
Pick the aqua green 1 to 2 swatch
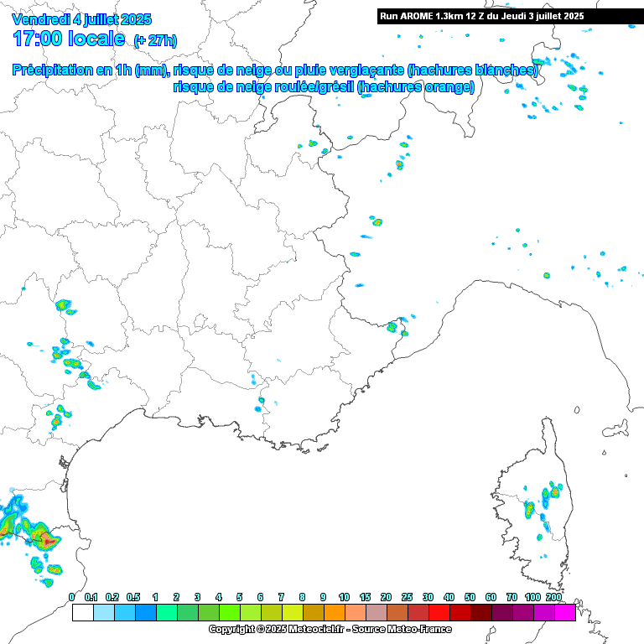click(x=167, y=612)
